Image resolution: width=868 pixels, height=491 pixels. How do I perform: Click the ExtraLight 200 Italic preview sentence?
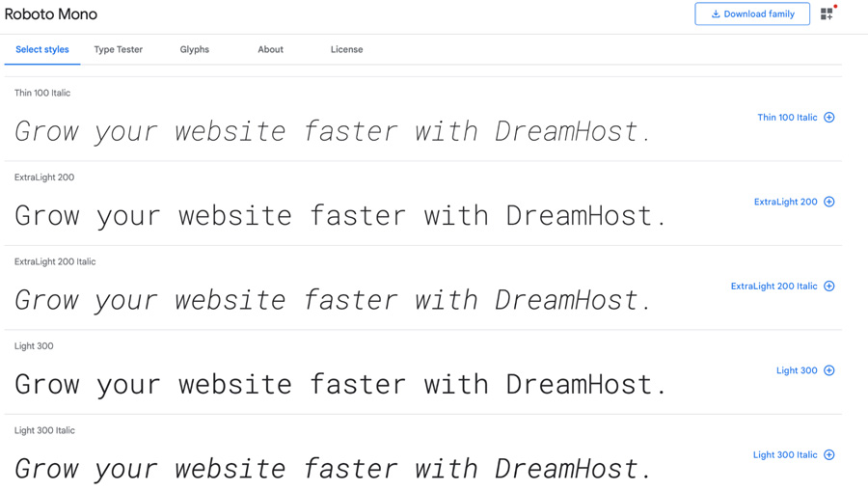(x=332, y=301)
